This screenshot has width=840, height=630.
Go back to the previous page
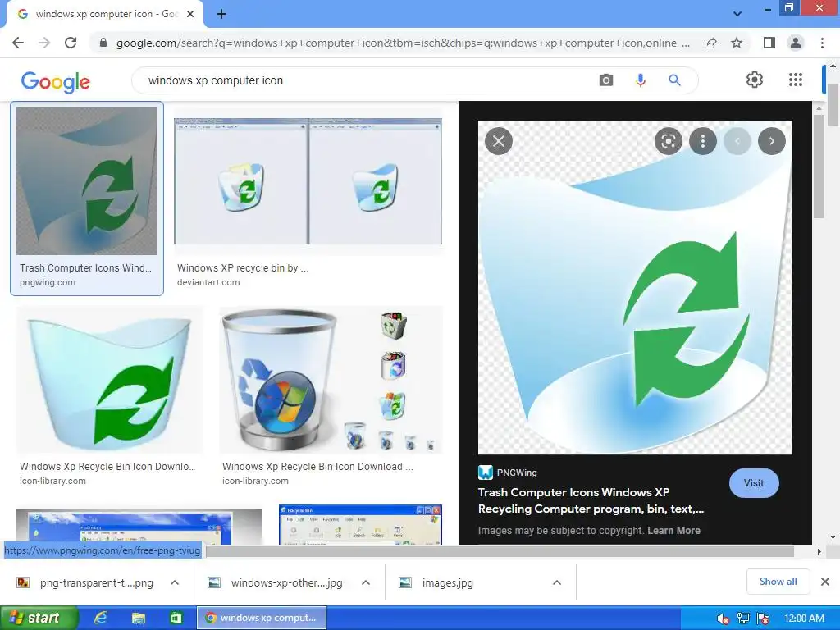[18, 43]
